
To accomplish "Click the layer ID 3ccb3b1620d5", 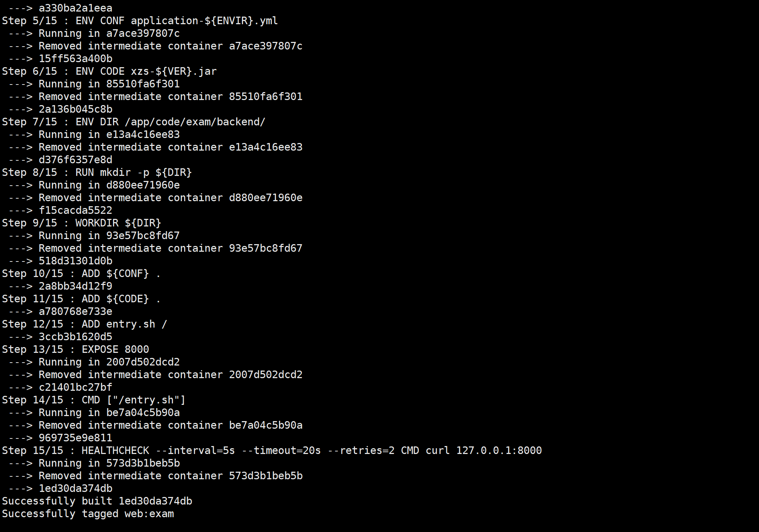I will point(75,337).
